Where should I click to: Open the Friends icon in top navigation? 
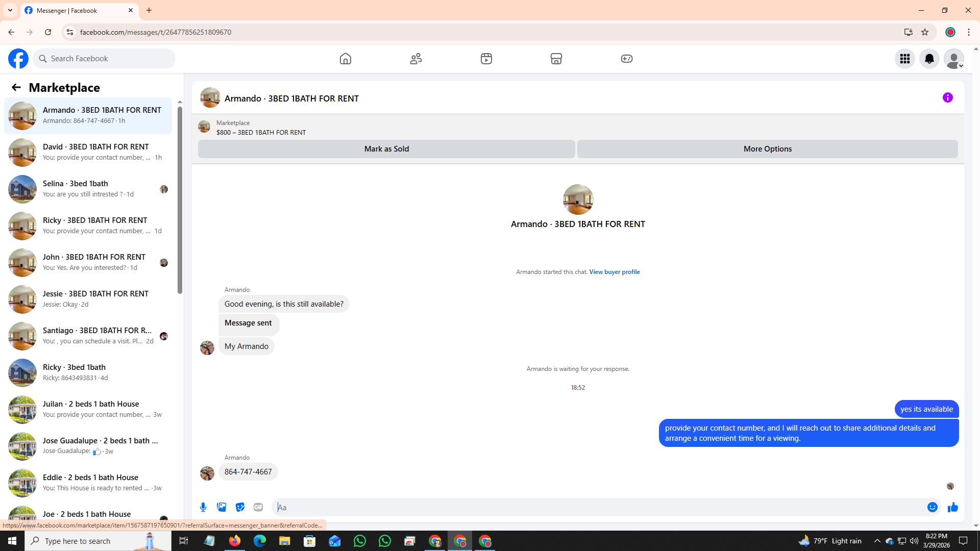(416, 59)
